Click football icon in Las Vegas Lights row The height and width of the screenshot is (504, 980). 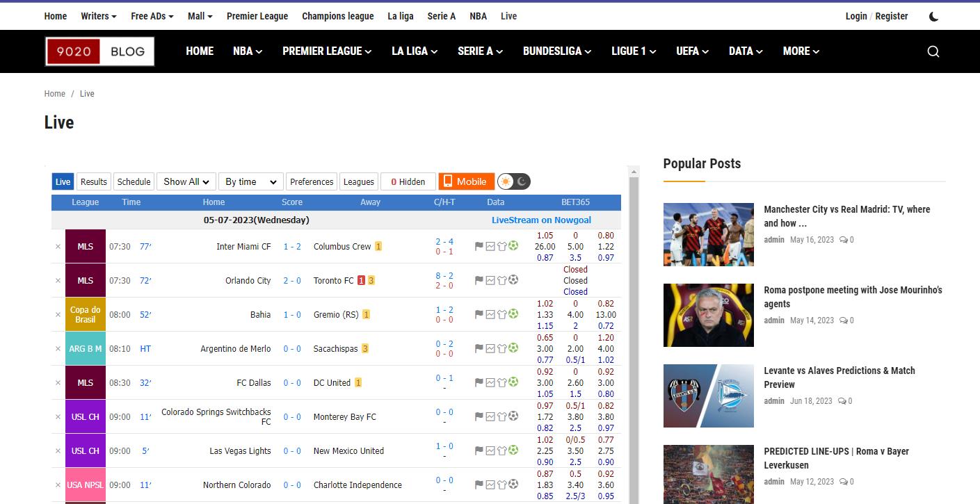[x=513, y=450]
